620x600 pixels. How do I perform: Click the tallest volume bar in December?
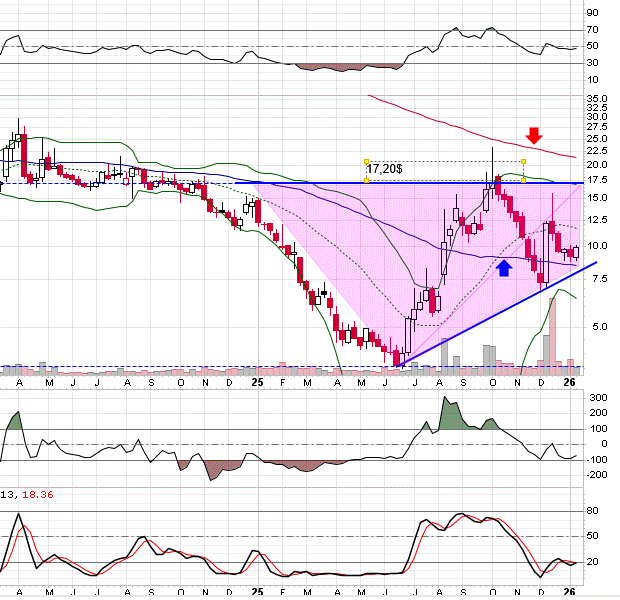552,330
